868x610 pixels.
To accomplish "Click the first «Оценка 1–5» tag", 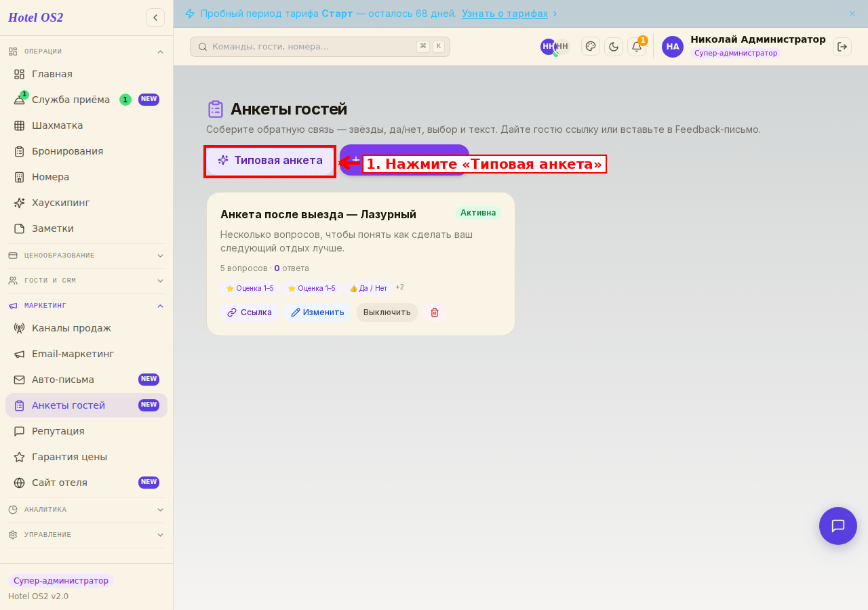I will coord(250,288).
